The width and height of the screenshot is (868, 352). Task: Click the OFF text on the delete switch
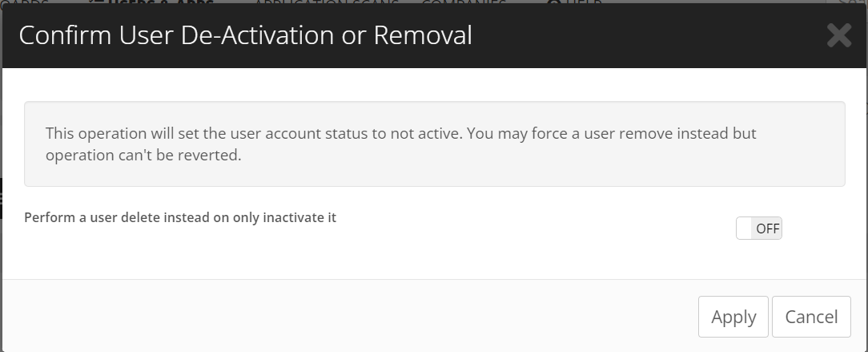click(x=767, y=229)
